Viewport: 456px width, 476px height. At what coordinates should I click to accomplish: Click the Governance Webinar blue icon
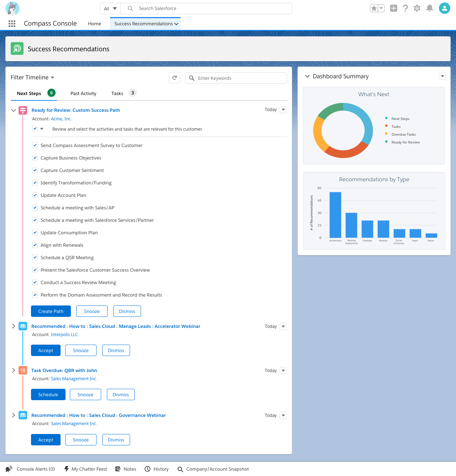tap(23, 415)
